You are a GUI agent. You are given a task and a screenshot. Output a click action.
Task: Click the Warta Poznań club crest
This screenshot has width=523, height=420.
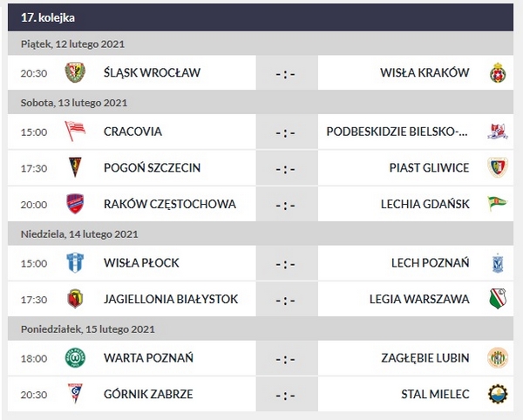coord(75,357)
